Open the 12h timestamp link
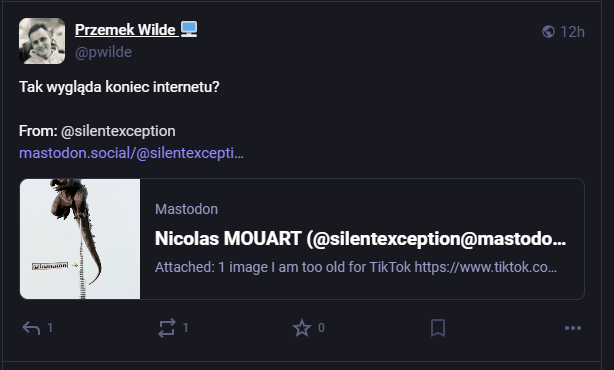 click(572, 32)
